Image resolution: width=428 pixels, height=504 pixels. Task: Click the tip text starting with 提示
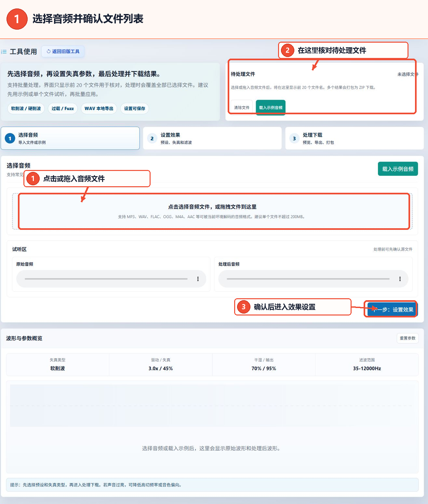[x=96, y=485]
